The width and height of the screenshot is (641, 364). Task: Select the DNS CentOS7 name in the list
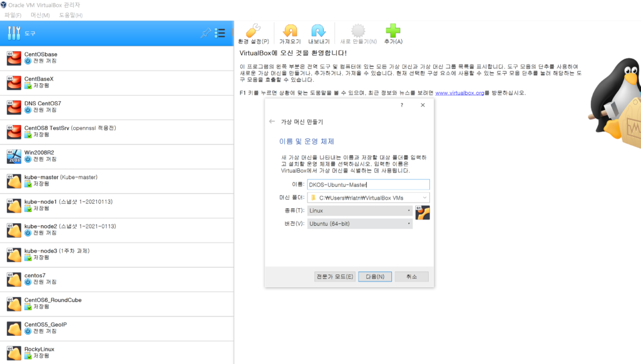point(43,103)
